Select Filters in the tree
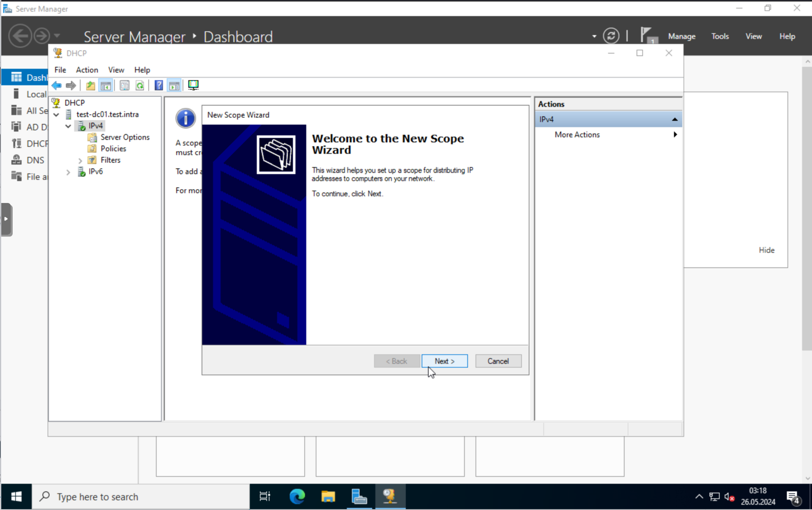The image size is (812, 510). pos(110,160)
